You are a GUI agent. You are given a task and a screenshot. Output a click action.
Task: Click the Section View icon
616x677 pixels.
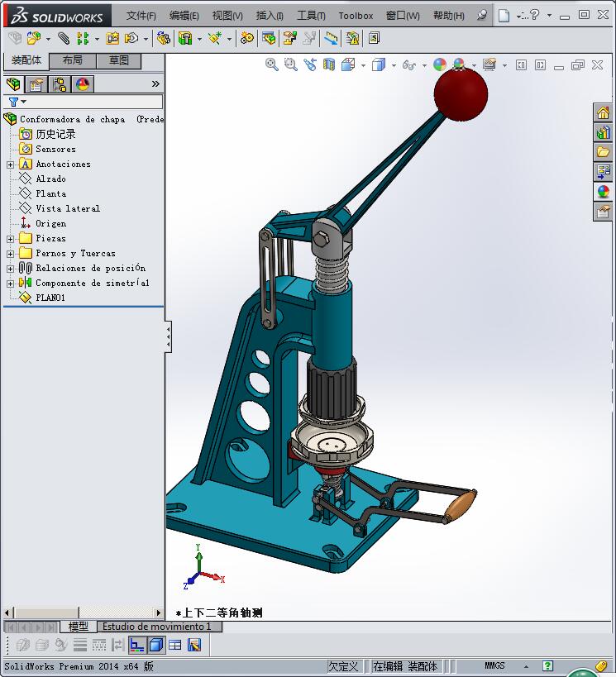coord(329,64)
